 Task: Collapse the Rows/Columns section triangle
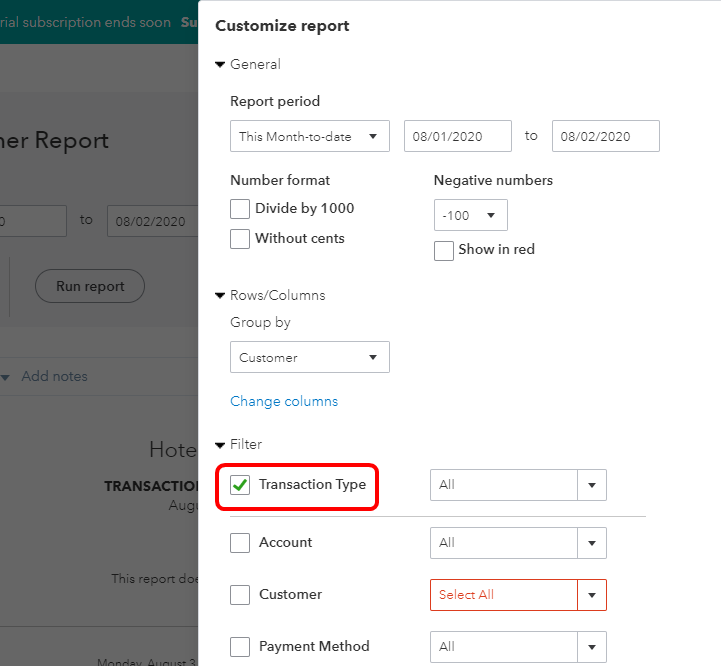[220, 296]
